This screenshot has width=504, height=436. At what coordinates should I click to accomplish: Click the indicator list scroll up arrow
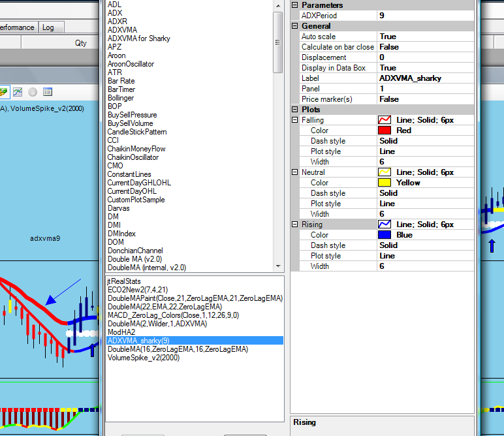(x=278, y=6)
